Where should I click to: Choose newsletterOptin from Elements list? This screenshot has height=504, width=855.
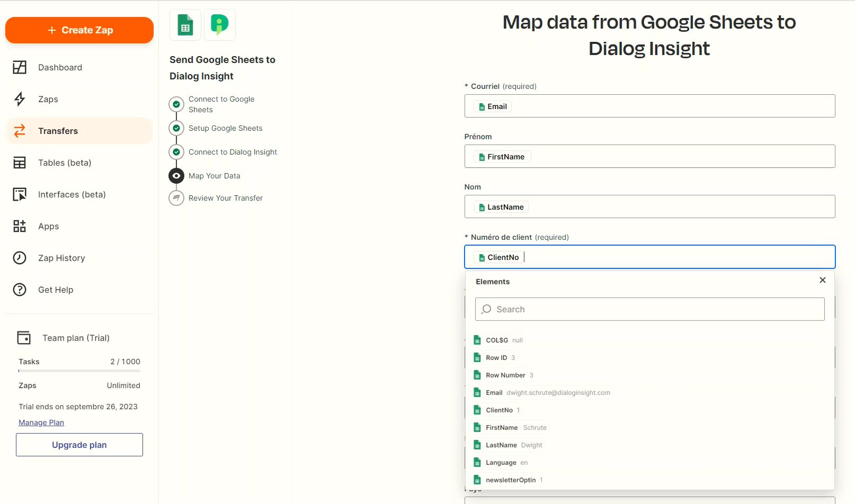tap(509, 480)
